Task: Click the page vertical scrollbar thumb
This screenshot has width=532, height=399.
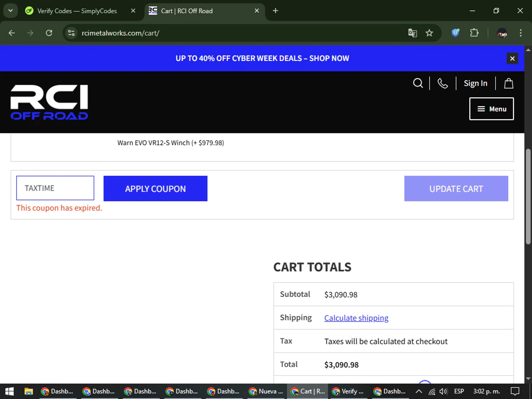Action: [528, 196]
